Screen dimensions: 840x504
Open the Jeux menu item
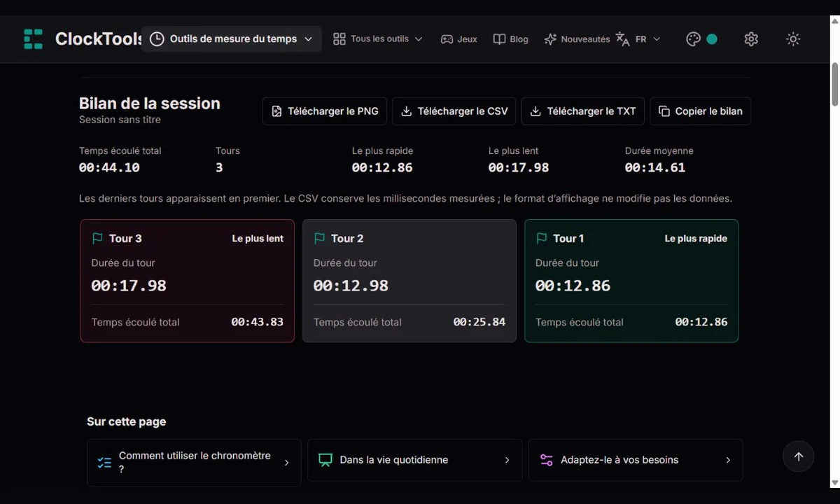(458, 39)
